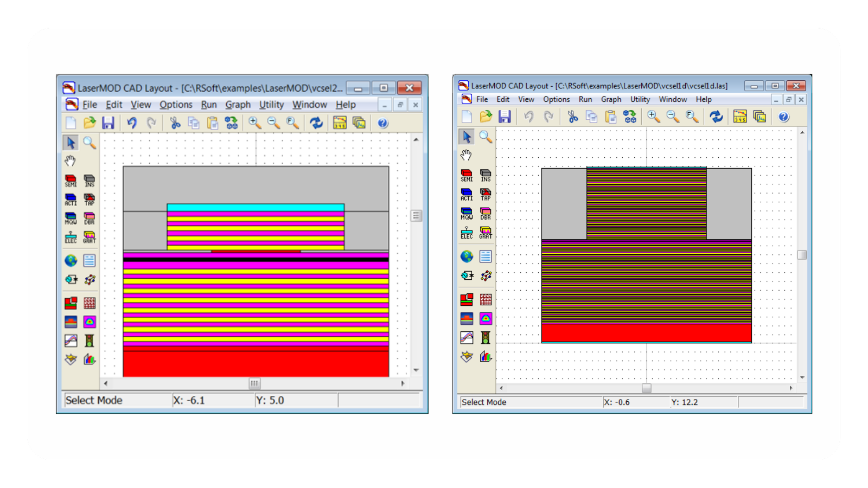Click the cyan top layer in left layout
868x488 pixels.
click(256, 208)
